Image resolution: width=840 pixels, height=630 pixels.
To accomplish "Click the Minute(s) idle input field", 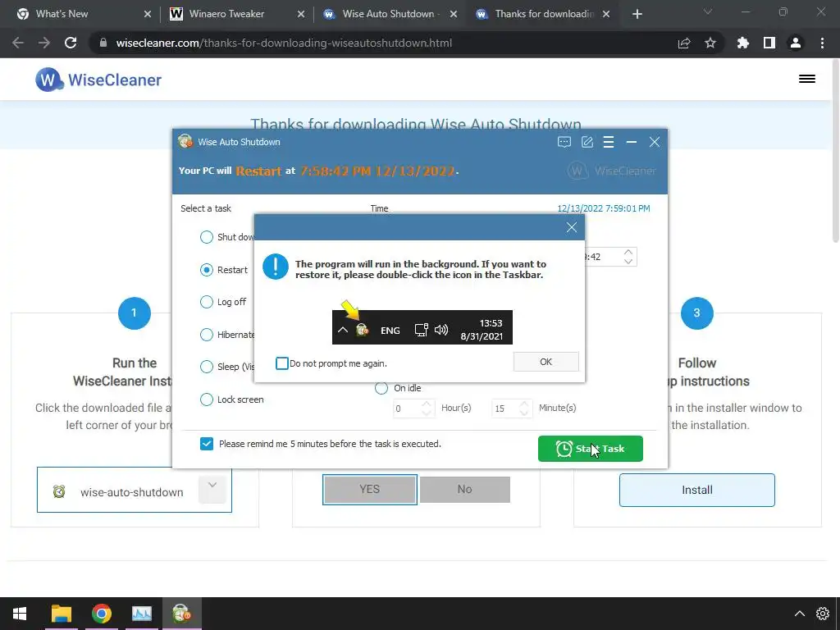I will [505, 409].
